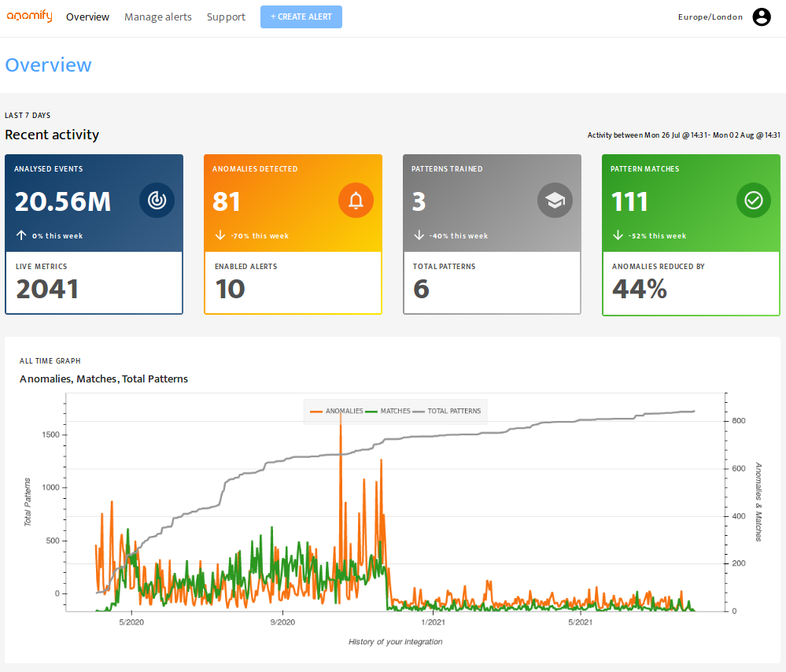The width and height of the screenshot is (786, 672).
Task: Click the up arrow beside 0% this week
Action: pyautogui.click(x=21, y=235)
